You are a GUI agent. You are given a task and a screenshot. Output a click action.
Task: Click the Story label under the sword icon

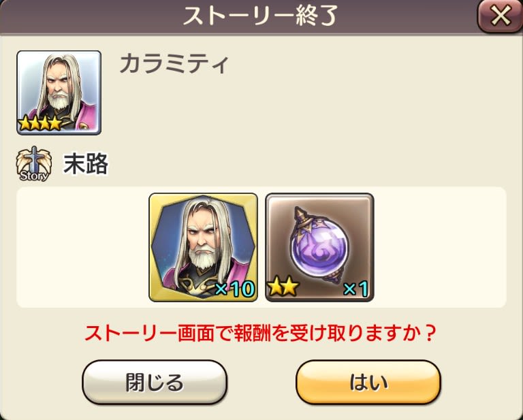(x=34, y=176)
